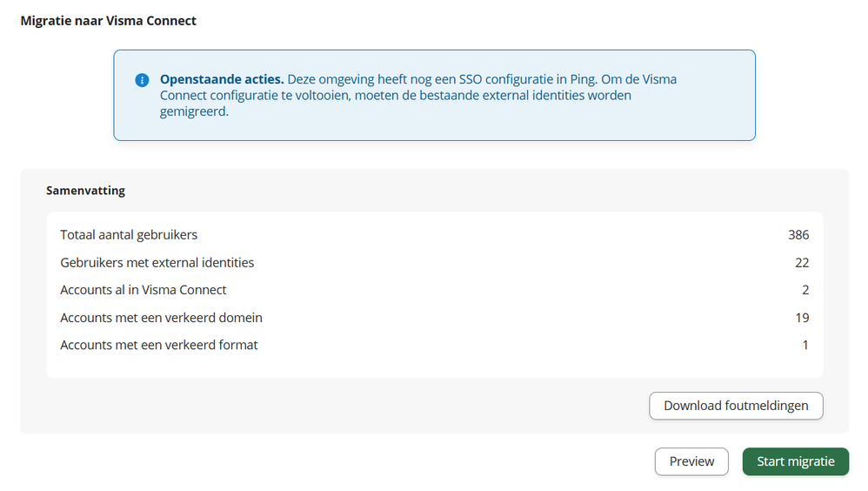Click 'Accounts met een verkeerd domein' label
This screenshot has width=868, height=491.
click(161, 318)
